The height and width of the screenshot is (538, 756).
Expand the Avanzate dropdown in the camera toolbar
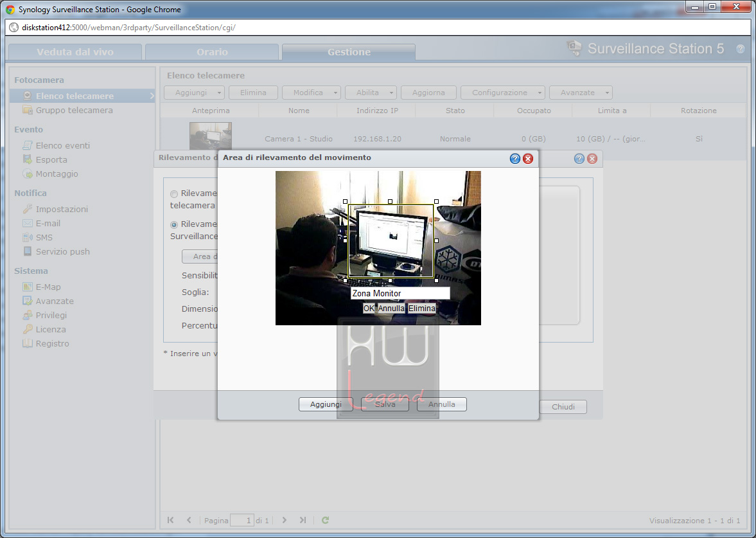coord(607,93)
